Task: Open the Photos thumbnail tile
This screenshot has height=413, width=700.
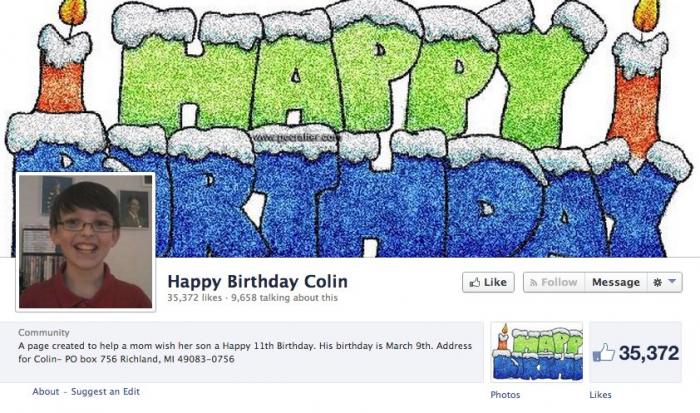Action: (x=537, y=352)
